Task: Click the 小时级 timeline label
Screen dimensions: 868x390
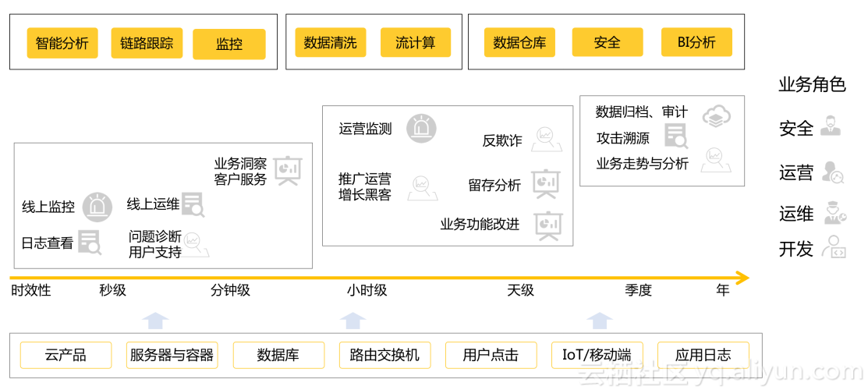Action: (367, 289)
